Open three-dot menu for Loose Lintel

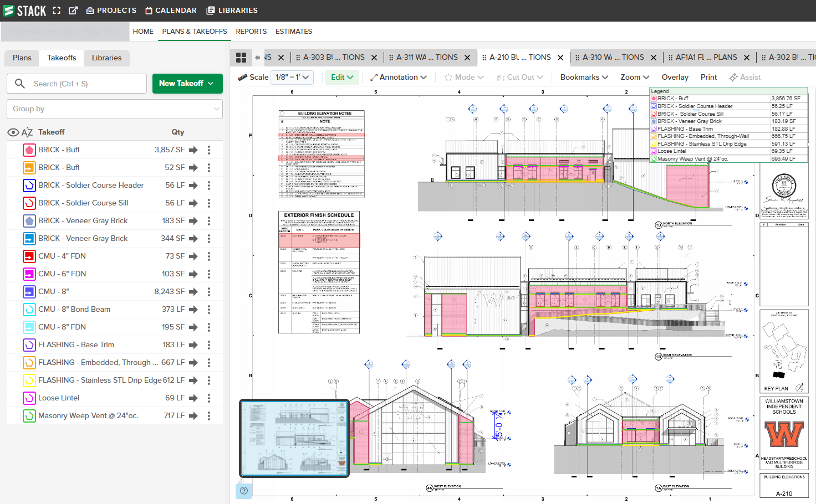pyautogui.click(x=209, y=398)
